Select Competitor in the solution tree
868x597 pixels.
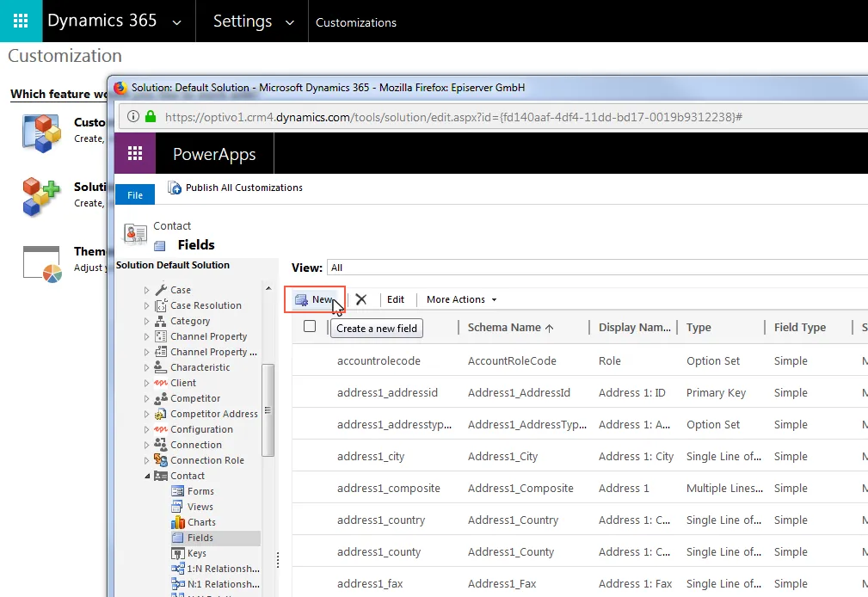[x=195, y=398]
